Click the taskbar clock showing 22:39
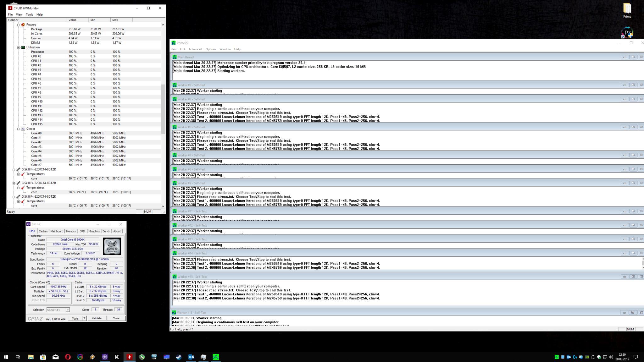This screenshot has height=362, width=644. [x=622, y=357]
